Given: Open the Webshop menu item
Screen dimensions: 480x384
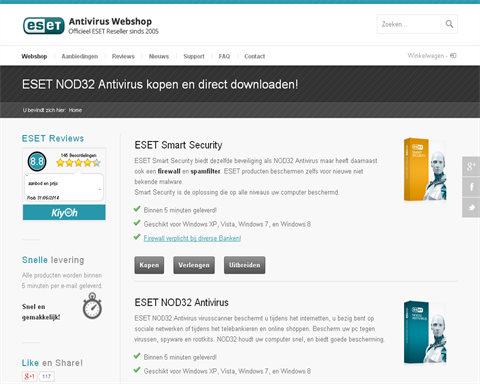Looking at the screenshot, I should point(34,56).
